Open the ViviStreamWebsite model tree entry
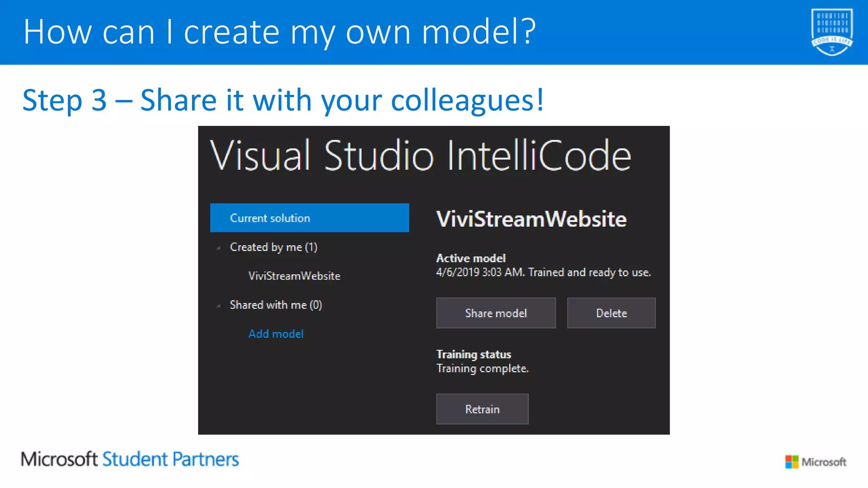Viewport: 868px width, 488px height. [x=294, y=276]
